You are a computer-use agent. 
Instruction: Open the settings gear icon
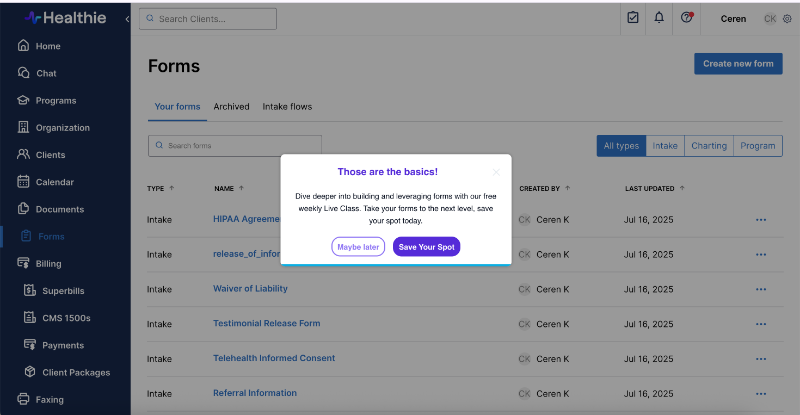pyautogui.click(x=787, y=19)
